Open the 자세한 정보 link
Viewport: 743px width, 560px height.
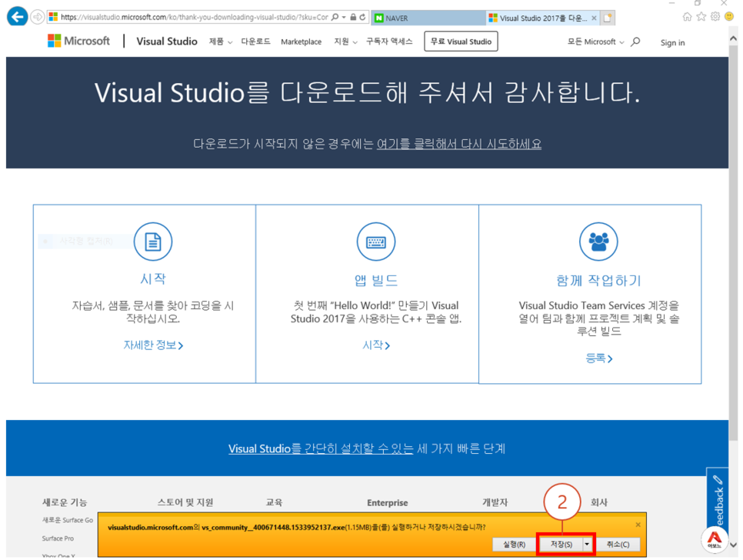[153, 345]
